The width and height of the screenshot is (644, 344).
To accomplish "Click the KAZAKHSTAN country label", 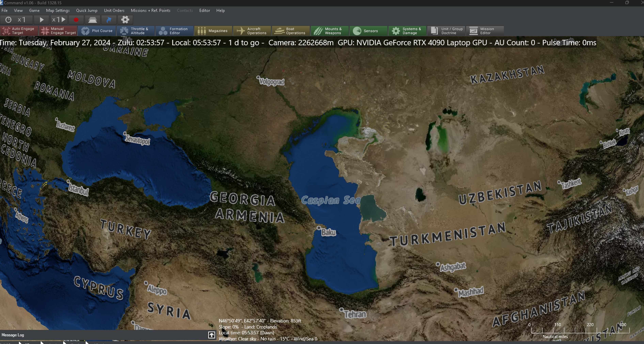I will click(x=507, y=75).
